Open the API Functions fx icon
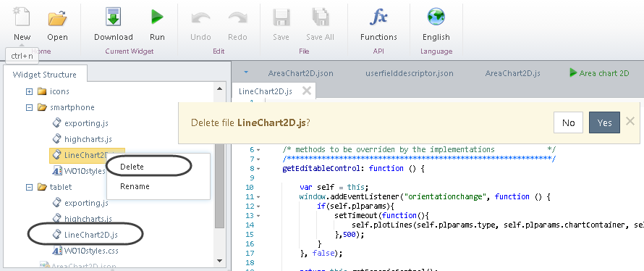 (x=378, y=17)
